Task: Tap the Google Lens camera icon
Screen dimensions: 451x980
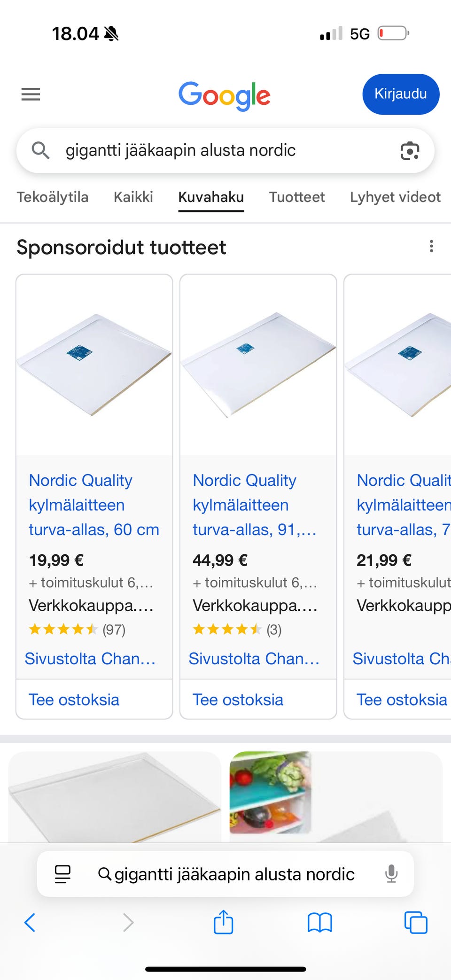Action: [x=410, y=151]
